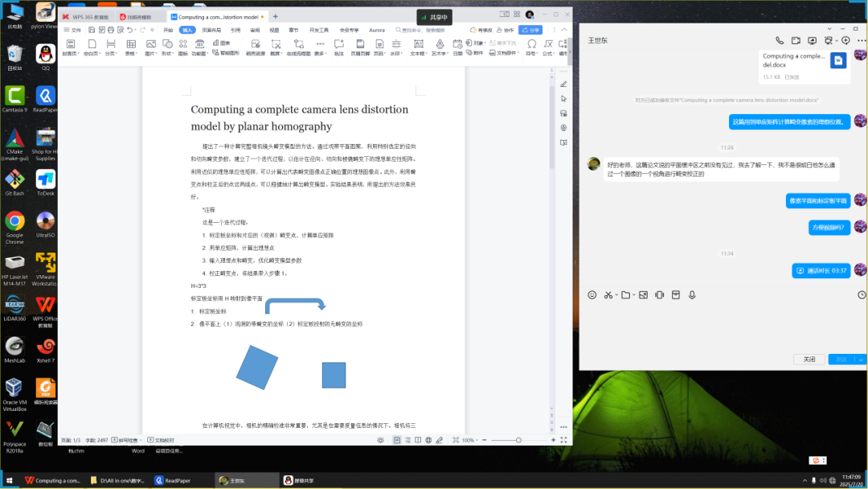Viewport: 868px width, 489px height.
Task: Click the Undo arrow in WPS toolbar
Action: (x=130, y=30)
